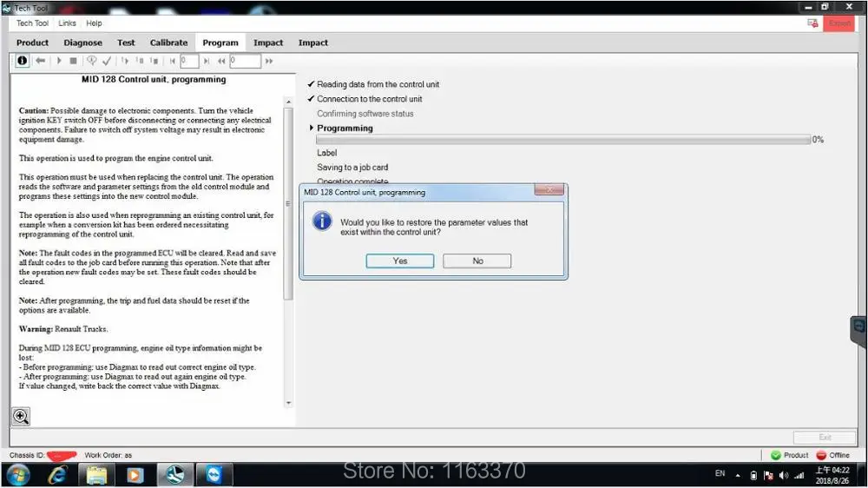Click the fast-forward double-arrow icon

(x=269, y=61)
